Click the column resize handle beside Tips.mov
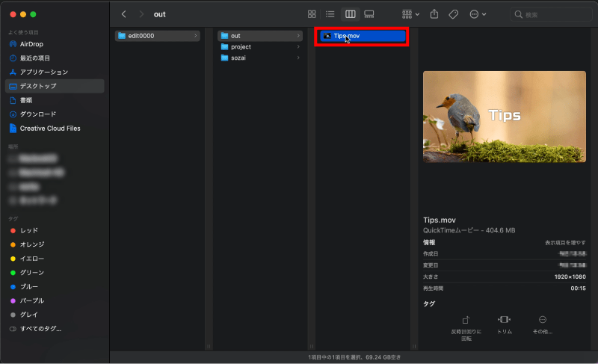This screenshot has height=364, width=598. click(x=414, y=346)
